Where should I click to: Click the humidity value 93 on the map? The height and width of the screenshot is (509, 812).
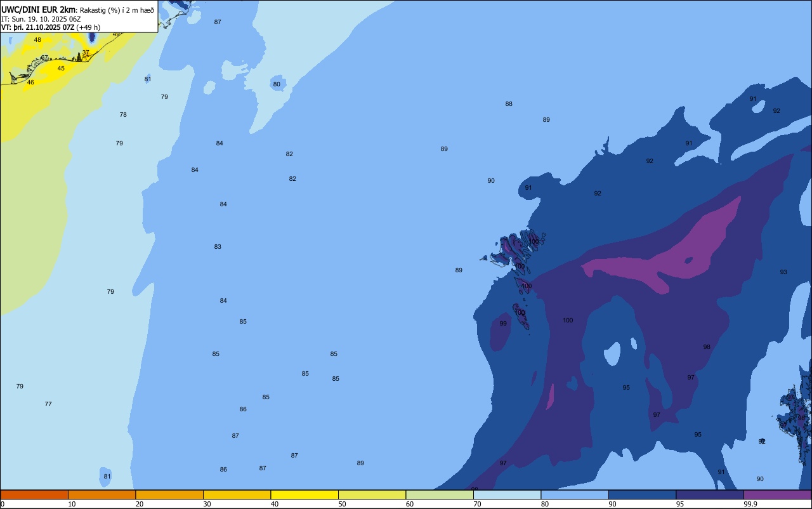[783, 272]
